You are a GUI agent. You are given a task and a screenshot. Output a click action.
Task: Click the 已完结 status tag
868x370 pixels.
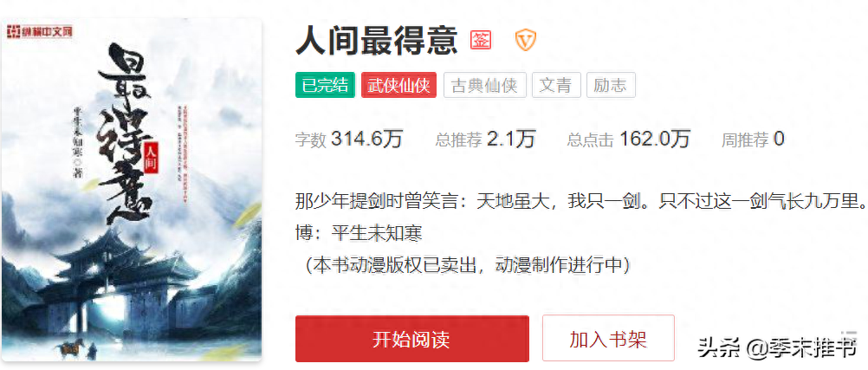tap(325, 85)
